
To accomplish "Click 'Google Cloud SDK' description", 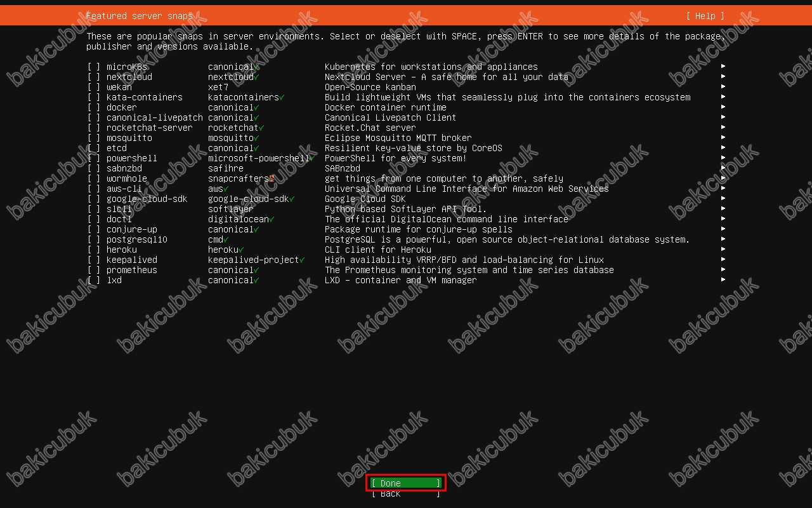I will pyautogui.click(x=365, y=199).
